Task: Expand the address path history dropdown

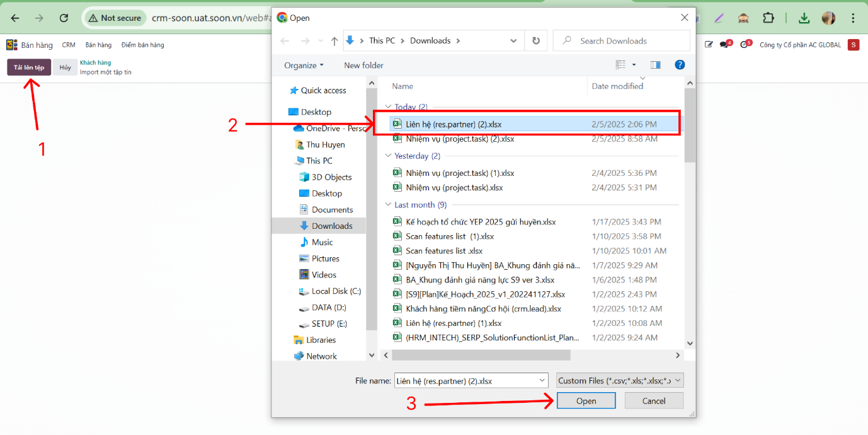Action: [x=513, y=41]
